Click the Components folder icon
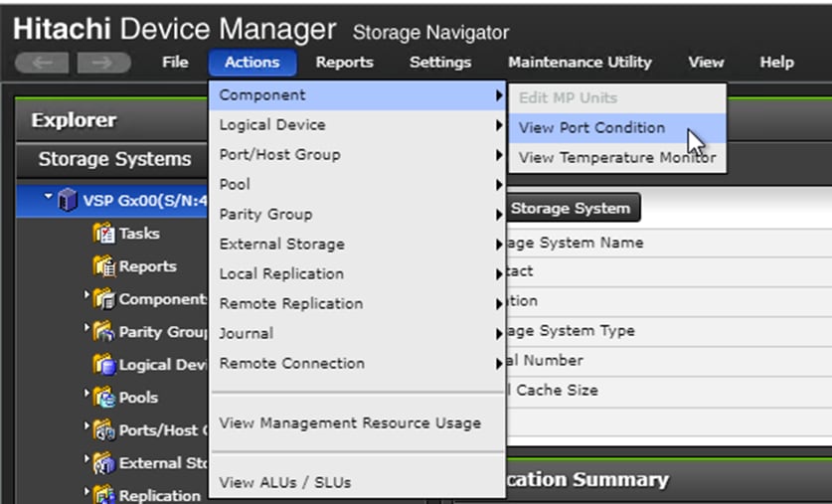This screenshot has height=504, width=832. [103, 299]
